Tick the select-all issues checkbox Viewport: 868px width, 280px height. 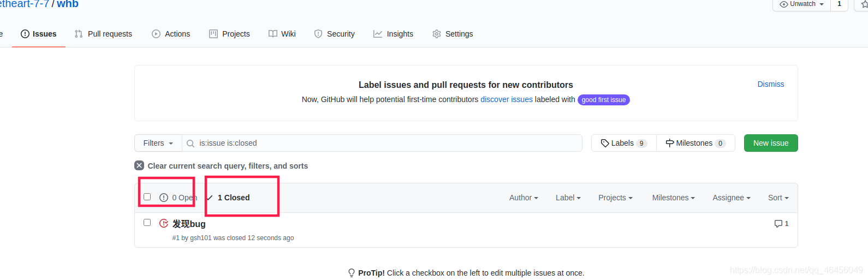point(147,197)
